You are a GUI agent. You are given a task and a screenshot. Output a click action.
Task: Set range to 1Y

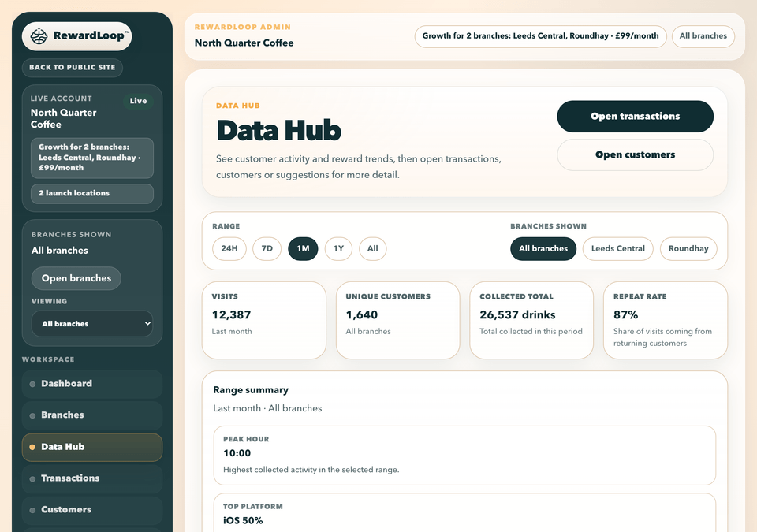coord(338,248)
